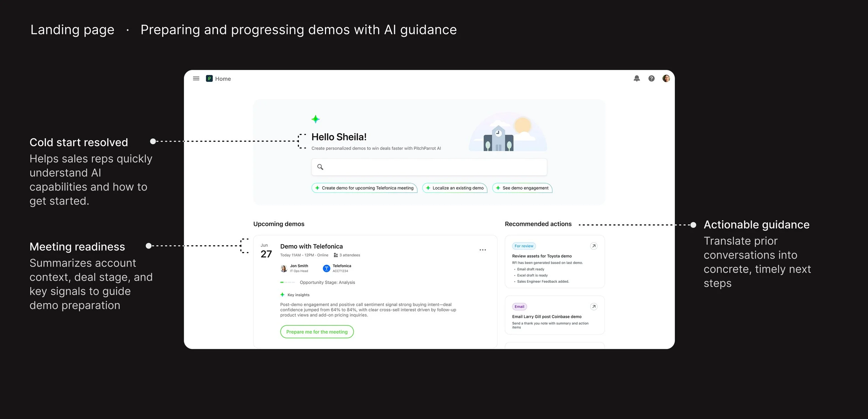Click the Key insights sparkle icon
The height and width of the screenshot is (419, 868).
click(x=283, y=295)
